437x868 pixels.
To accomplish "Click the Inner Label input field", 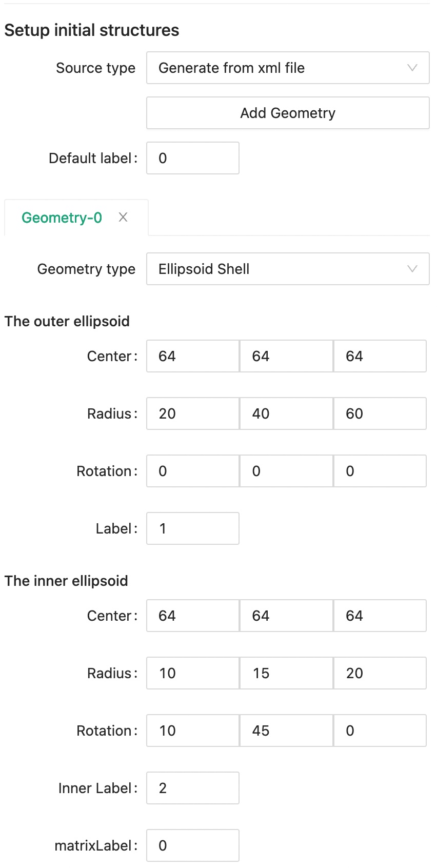I will coord(193,788).
